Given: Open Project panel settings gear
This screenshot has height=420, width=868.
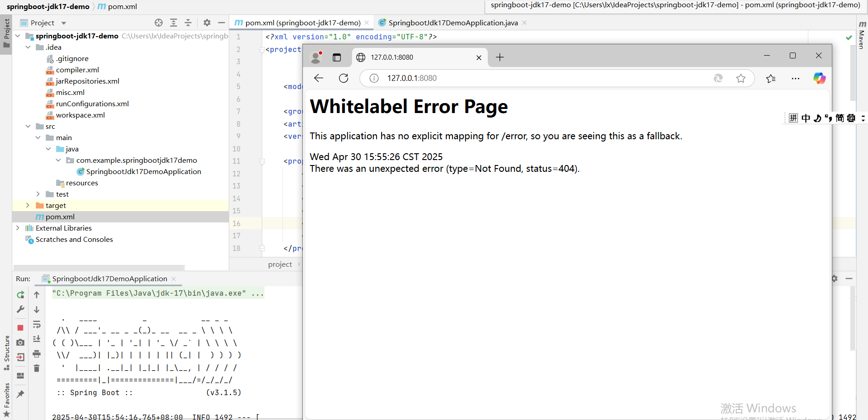Looking at the screenshot, I should pyautogui.click(x=207, y=23).
